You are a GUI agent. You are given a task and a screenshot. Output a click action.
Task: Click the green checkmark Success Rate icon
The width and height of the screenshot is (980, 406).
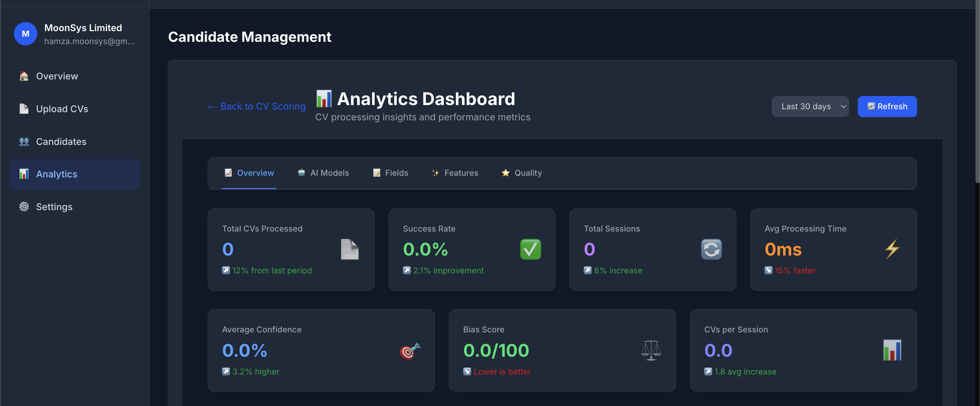coord(530,249)
